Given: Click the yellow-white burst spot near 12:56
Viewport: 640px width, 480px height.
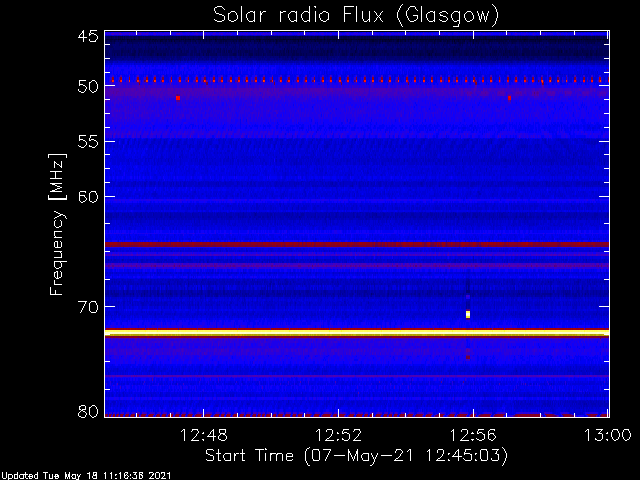Looking at the screenshot, I should pos(468,314).
